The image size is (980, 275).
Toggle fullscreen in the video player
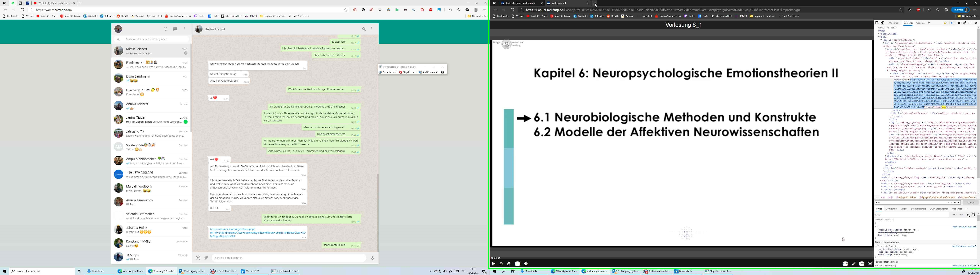coord(870,264)
